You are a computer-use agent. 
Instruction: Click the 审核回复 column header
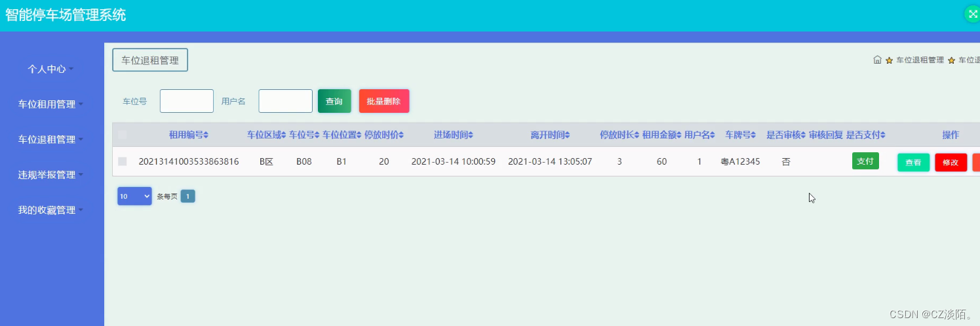coord(825,135)
